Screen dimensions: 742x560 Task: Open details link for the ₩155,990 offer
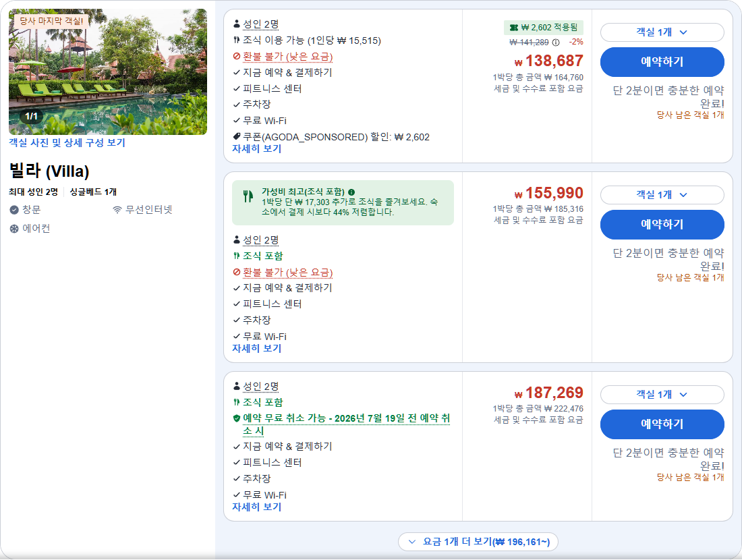click(x=257, y=348)
